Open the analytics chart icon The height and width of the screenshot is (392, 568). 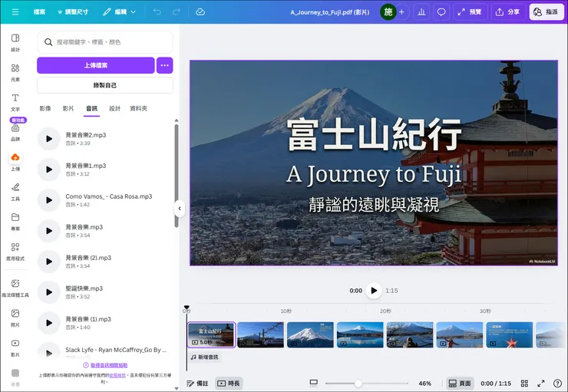pos(421,12)
